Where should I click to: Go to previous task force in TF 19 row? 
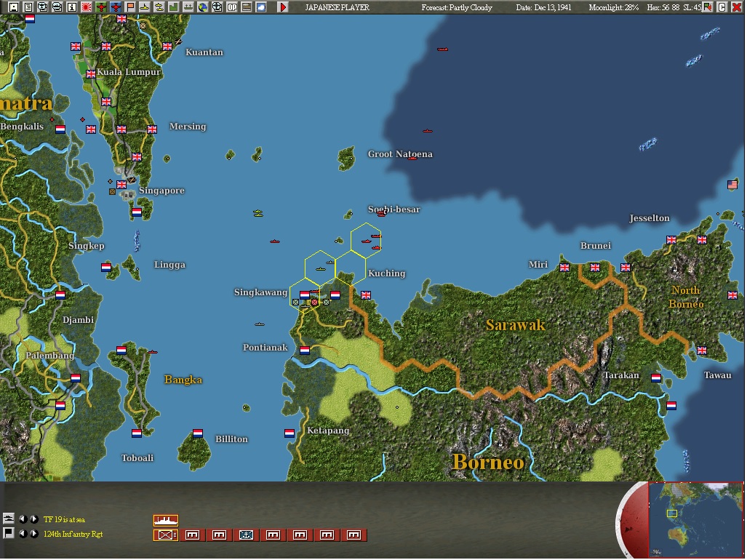click(x=23, y=519)
